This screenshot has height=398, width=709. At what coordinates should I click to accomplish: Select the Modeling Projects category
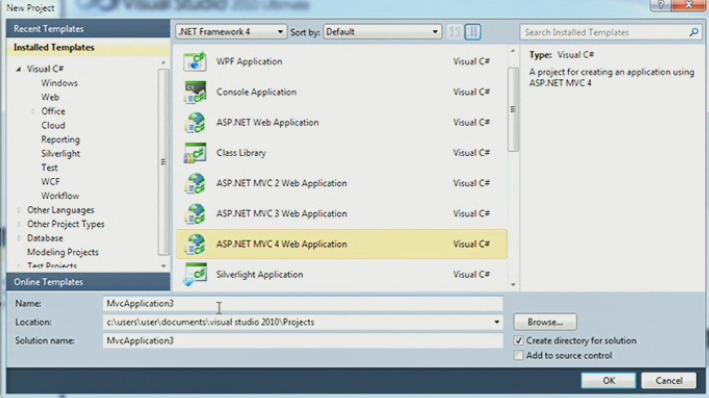coord(62,252)
